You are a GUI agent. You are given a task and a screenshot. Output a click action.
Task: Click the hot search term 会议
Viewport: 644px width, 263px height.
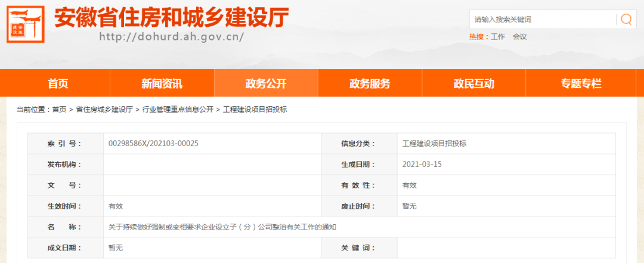point(519,37)
